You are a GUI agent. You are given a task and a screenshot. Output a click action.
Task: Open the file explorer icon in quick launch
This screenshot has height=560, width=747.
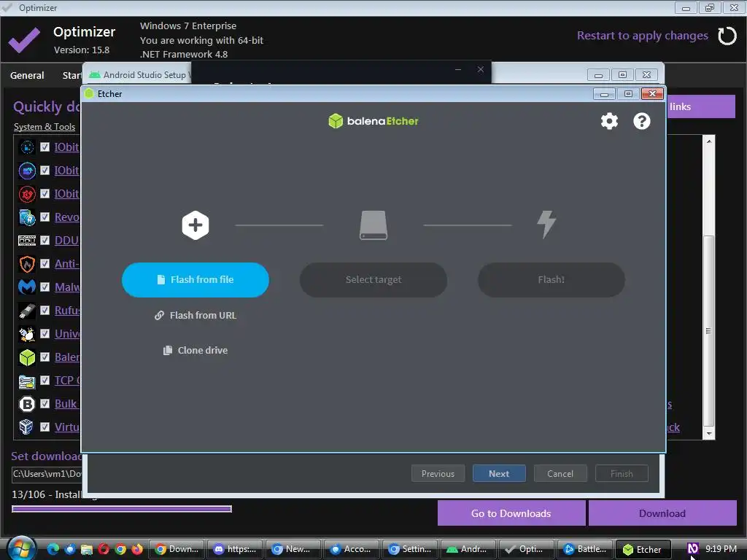click(x=86, y=549)
